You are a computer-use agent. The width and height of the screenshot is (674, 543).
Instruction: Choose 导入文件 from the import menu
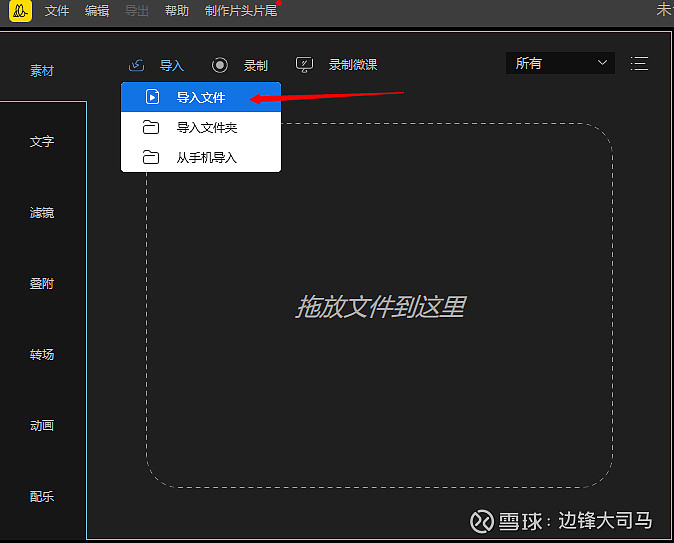pos(201,97)
